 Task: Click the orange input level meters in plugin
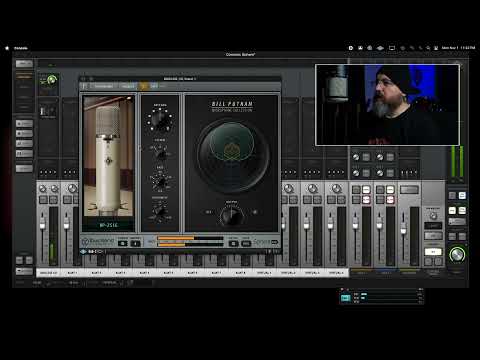[190, 241]
